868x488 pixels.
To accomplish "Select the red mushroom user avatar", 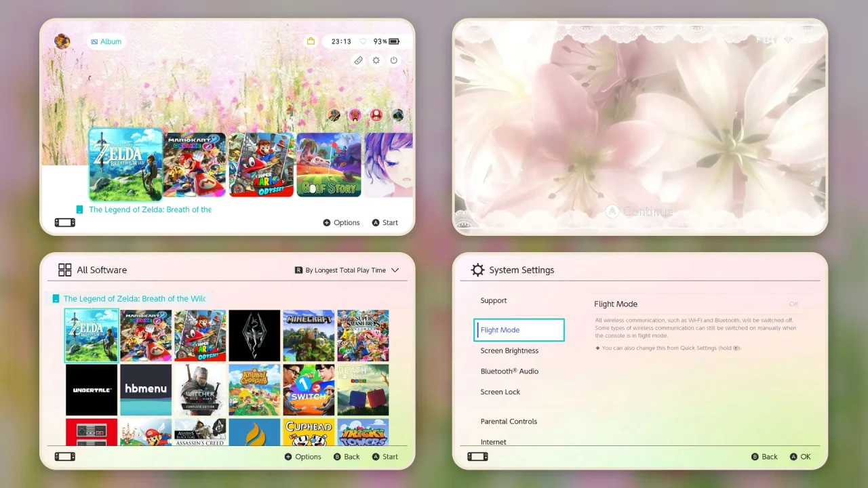I will 376,115.
